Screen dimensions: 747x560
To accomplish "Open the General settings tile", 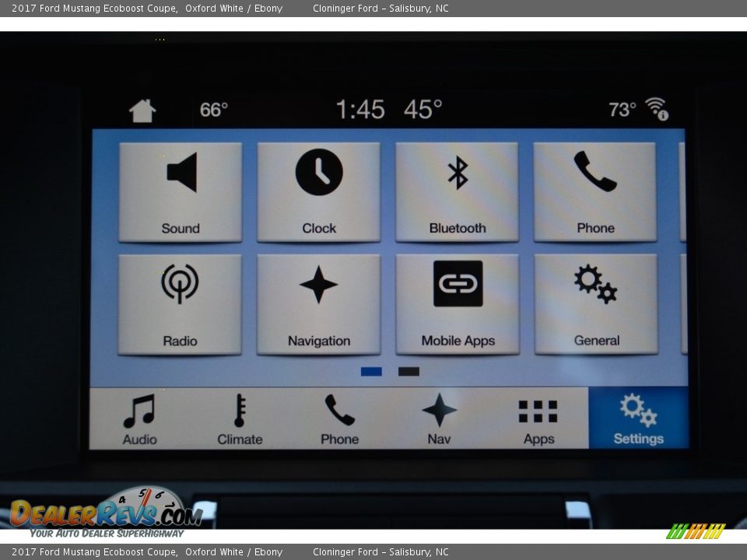I will point(596,304).
